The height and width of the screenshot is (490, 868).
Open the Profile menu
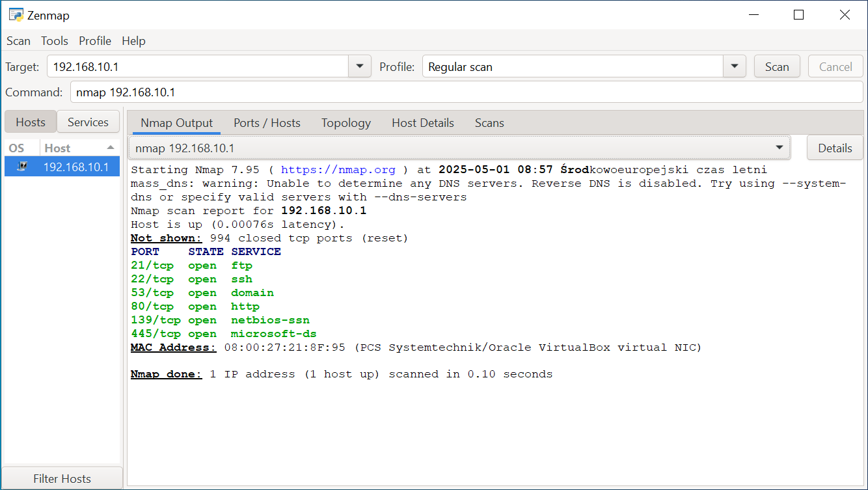coord(95,41)
